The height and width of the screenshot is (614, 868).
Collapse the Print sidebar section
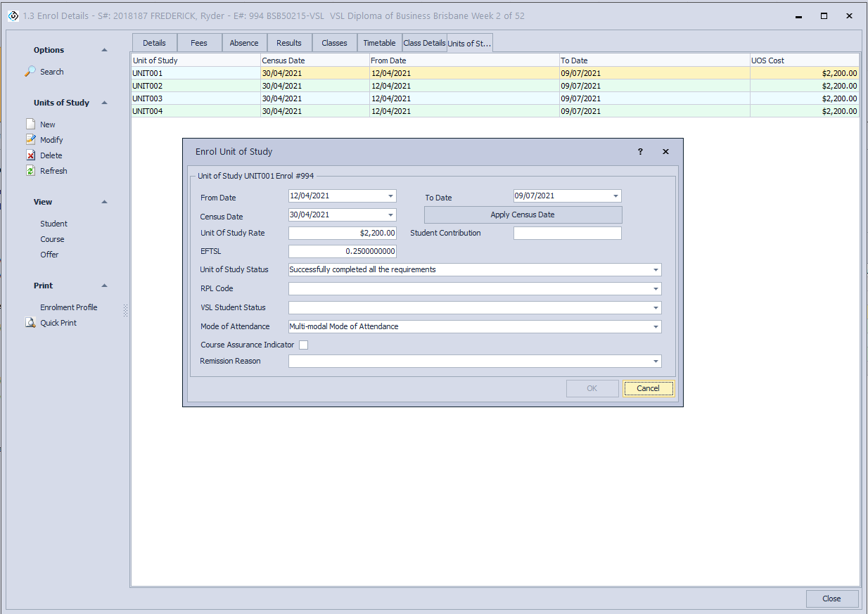click(105, 286)
